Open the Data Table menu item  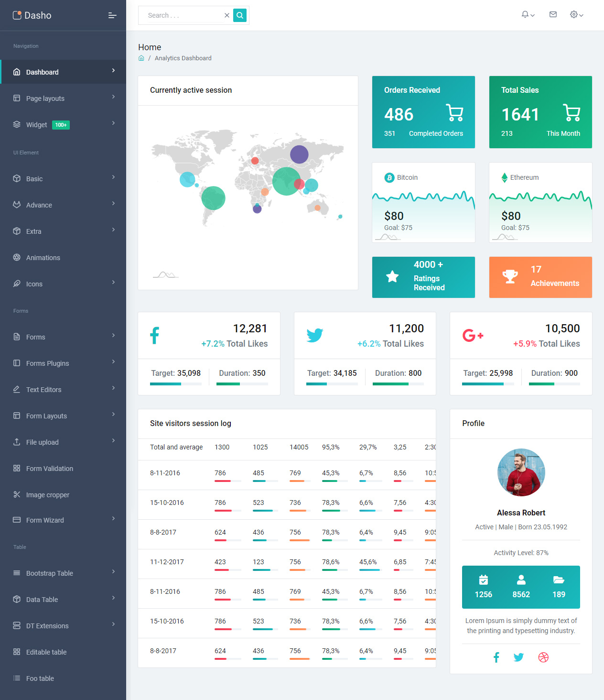63,600
